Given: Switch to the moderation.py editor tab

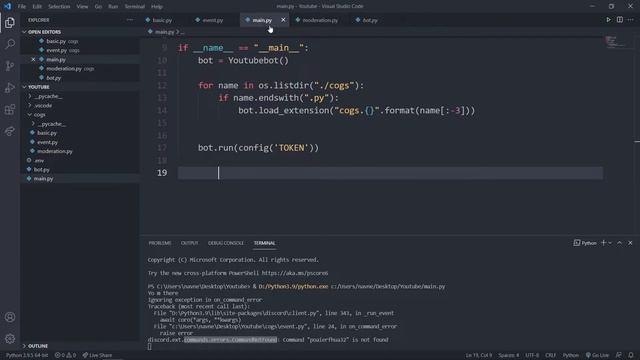Looking at the screenshot, I should tap(320, 20).
